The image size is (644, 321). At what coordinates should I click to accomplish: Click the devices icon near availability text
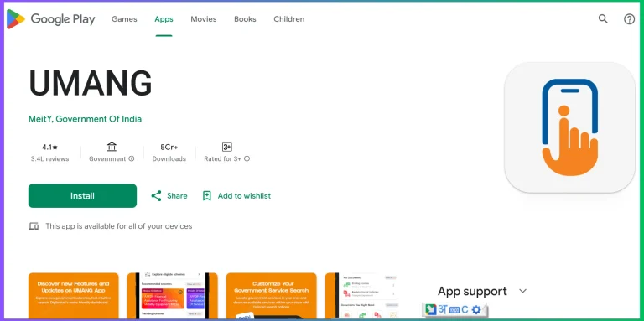pos(34,226)
